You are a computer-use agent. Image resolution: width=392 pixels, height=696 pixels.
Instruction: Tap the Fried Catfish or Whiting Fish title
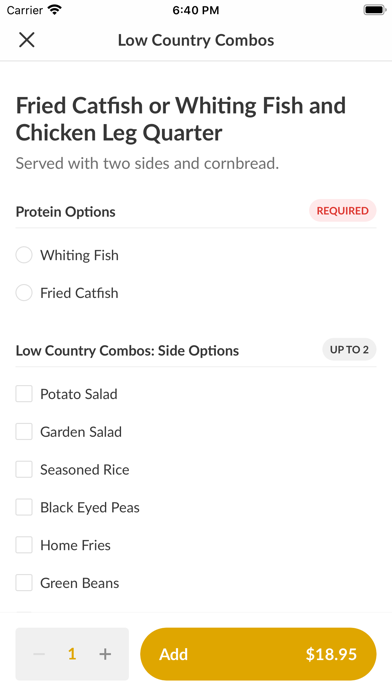tap(181, 119)
